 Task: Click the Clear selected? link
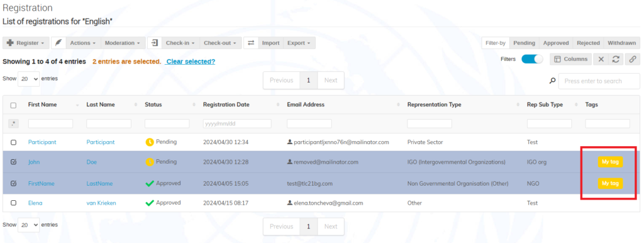[191, 61]
